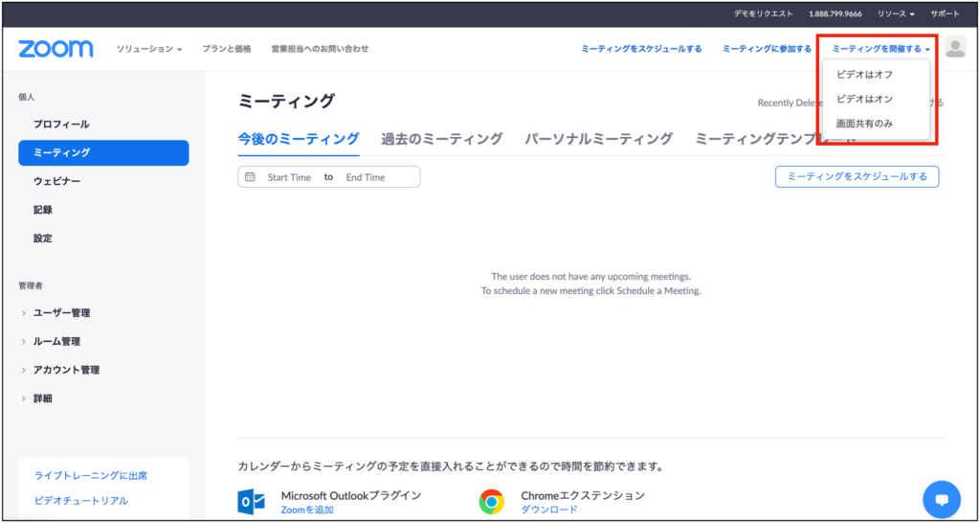The height and width of the screenshot is (523, 980).
Task: Click the Zoom logo
Action: pos(56,49)
